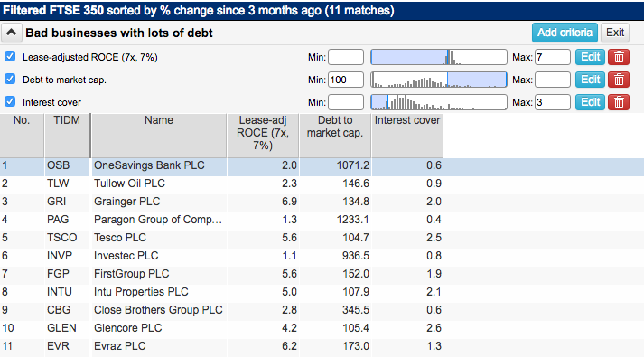Viewport: 644px width, 358px height.
Task: Focus the Min field showing 100
Action: click(x=346, y=80)
